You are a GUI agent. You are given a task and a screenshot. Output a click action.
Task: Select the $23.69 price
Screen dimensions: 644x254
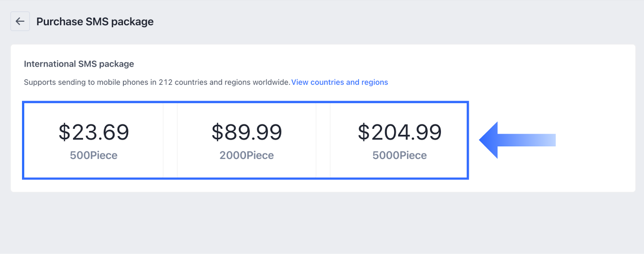[94, 132]
